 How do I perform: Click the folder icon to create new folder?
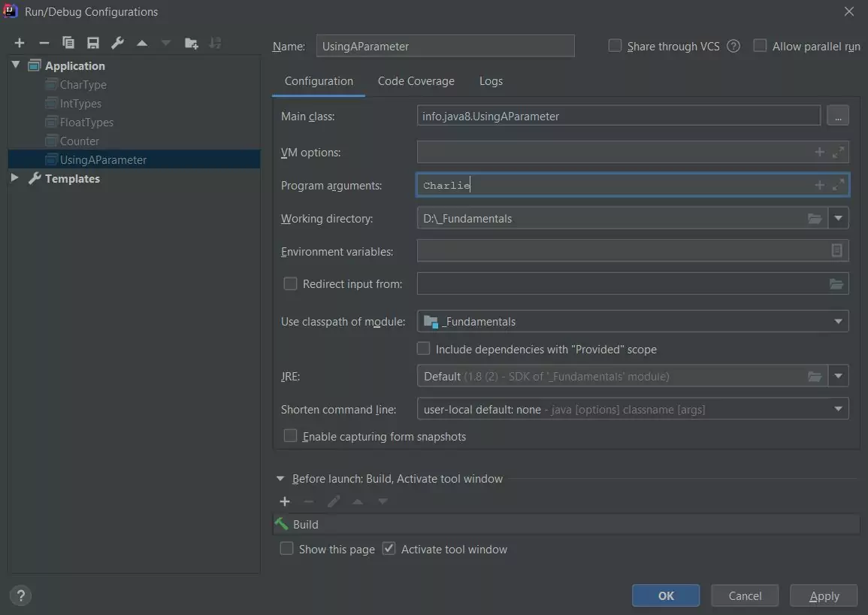coord(191,43)
